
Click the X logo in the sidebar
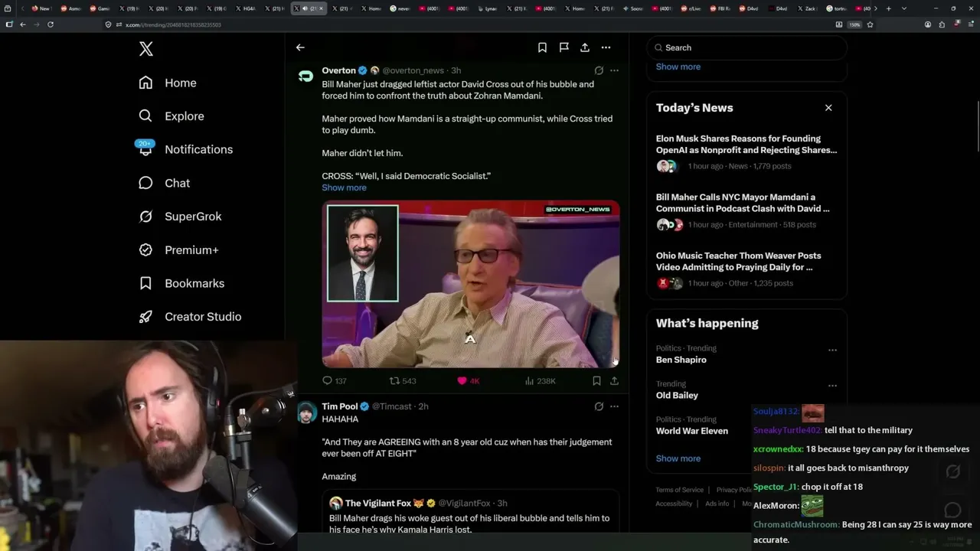click(x=146, y=49)
